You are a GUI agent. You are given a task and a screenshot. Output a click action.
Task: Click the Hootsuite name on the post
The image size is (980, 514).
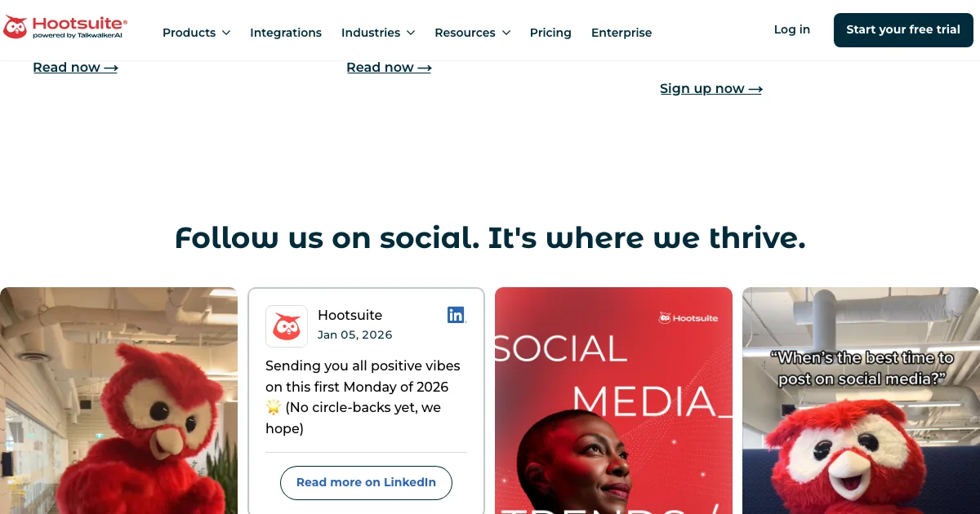pyautogui.click(x=350, y=315)
